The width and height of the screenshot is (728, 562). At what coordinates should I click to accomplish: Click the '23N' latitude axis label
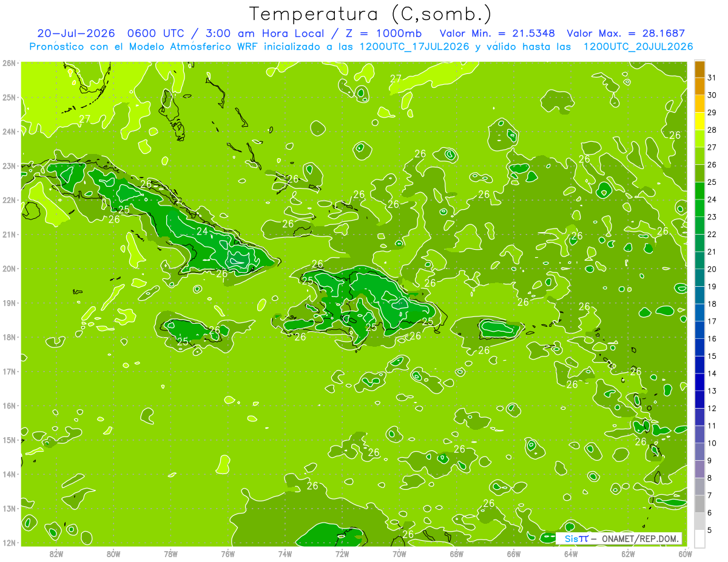[x=10, y=166]
